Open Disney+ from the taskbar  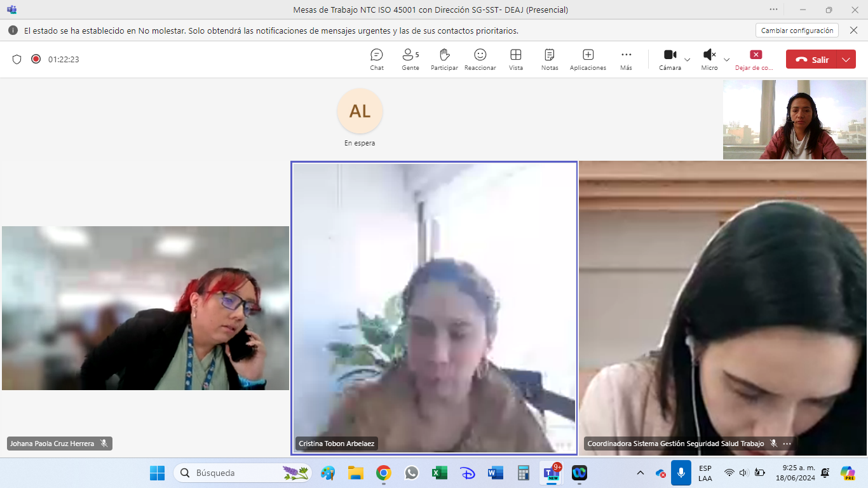click(467, 473)
